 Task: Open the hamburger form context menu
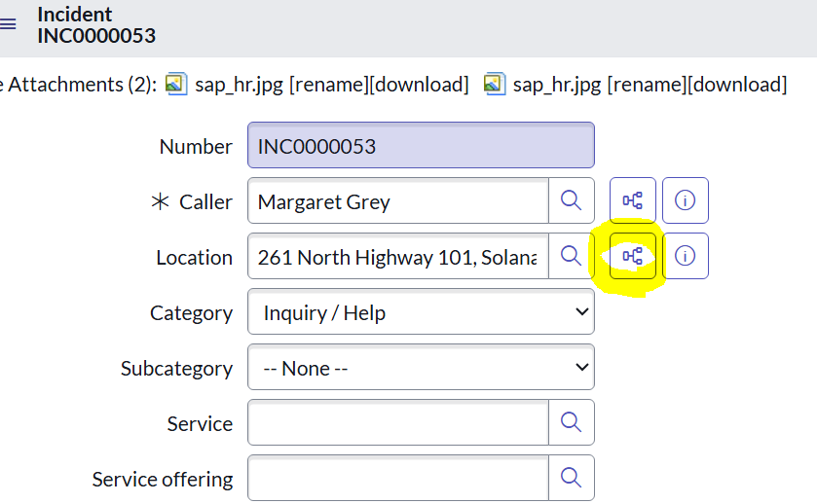pyautogui.click(x=7, y=24)
